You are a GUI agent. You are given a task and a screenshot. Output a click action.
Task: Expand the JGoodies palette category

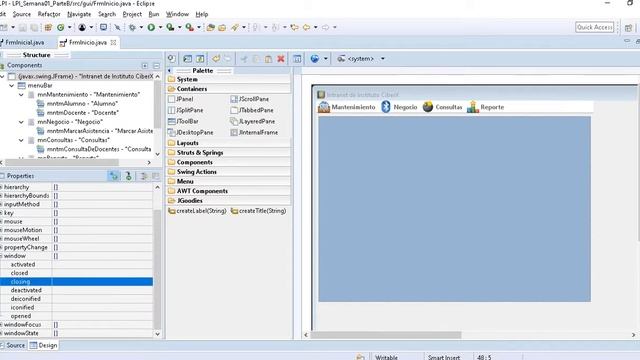(229, 201)
